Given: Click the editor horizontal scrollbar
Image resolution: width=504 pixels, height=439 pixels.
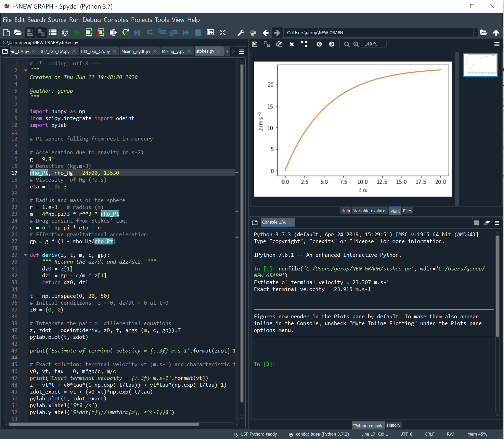Looking at the screenshot, I should tap(104, 424).
